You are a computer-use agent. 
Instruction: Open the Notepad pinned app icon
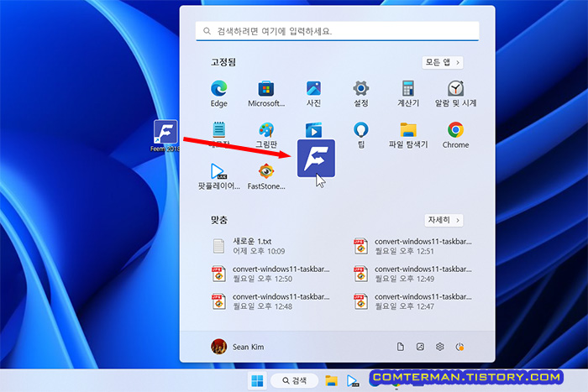pyautogui.click(x=218, y=130)
